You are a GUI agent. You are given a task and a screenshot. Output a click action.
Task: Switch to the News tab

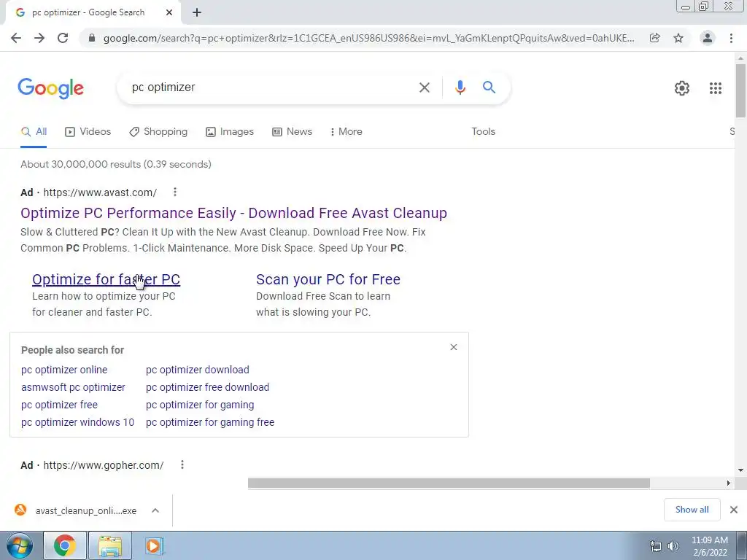tap(292, 132)
